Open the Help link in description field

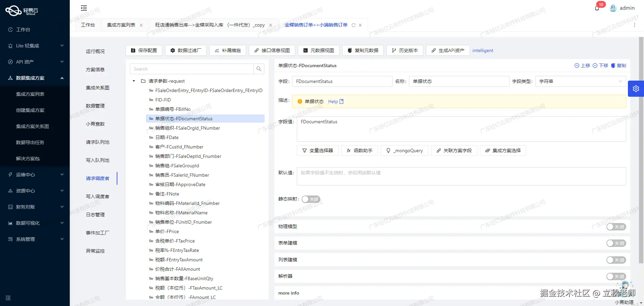click(333, 101)
